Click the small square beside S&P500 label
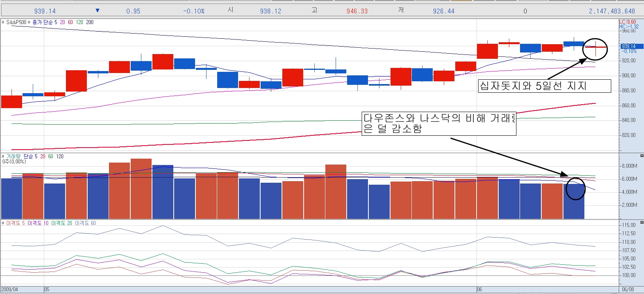This screenshot has height=294, width=644. 3,22
